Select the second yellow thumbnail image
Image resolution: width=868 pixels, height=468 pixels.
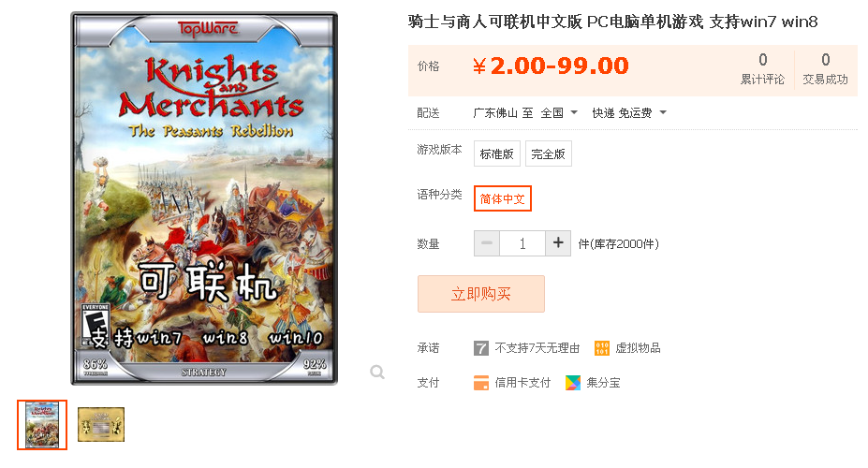click(x=101, y=425)
